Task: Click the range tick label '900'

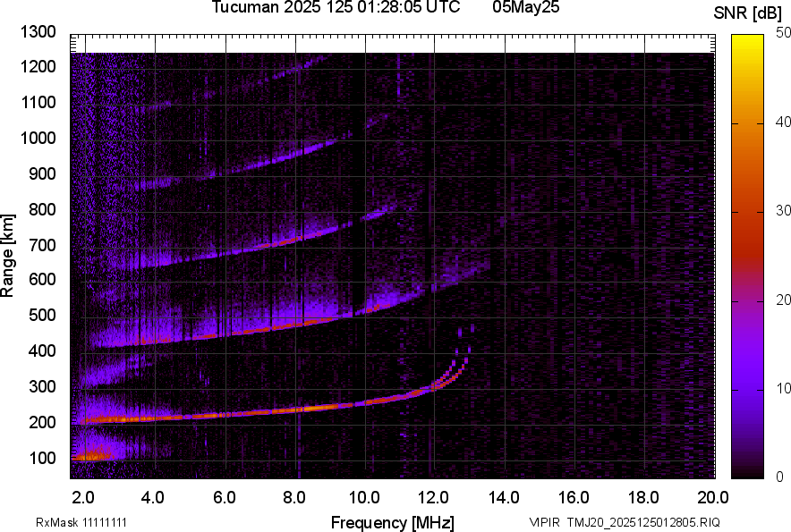Action: pos(42,173)
